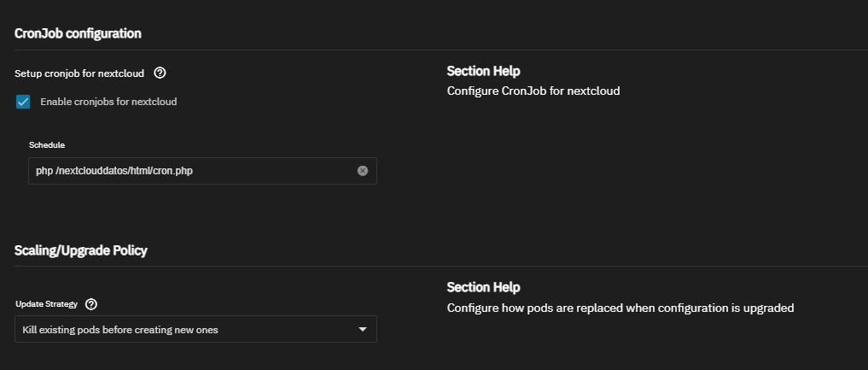Click the 'Setup cronjob for nextcloud' label

[79, 73]
